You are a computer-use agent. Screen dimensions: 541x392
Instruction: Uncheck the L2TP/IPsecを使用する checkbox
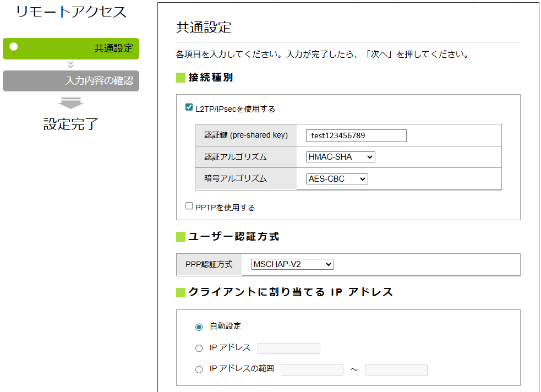189,108
